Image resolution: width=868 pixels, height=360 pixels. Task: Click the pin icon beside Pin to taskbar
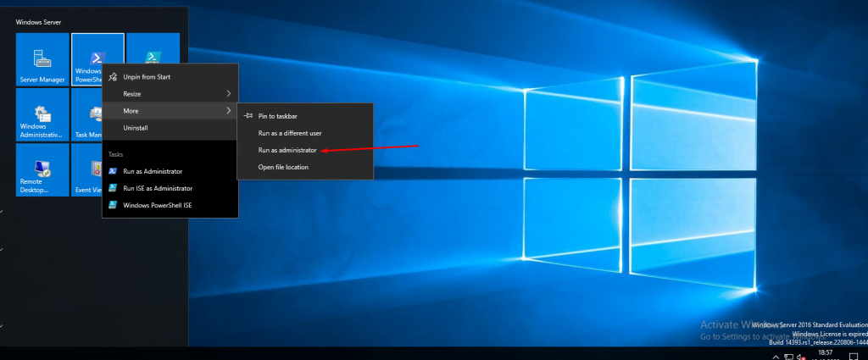point(248,116)
